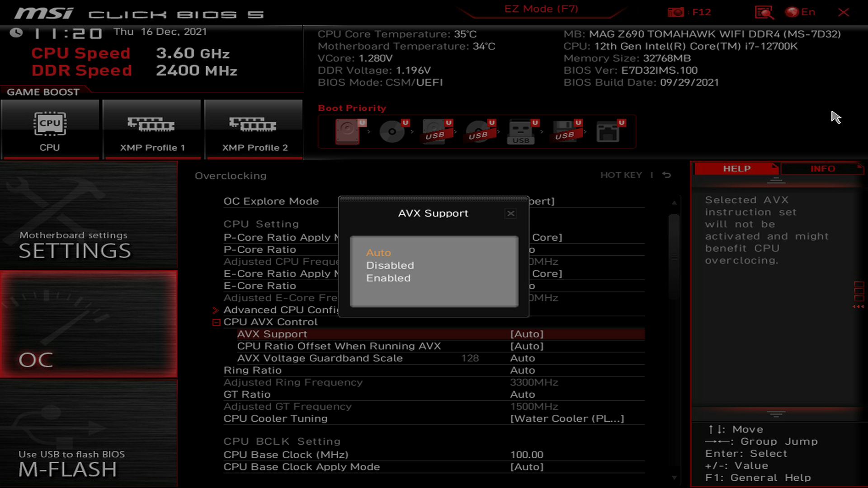Image resolution: width=868 pixels, height=488 pixels.
Task: Expand CPU AVX Control section
Action: tap(217, 322)
